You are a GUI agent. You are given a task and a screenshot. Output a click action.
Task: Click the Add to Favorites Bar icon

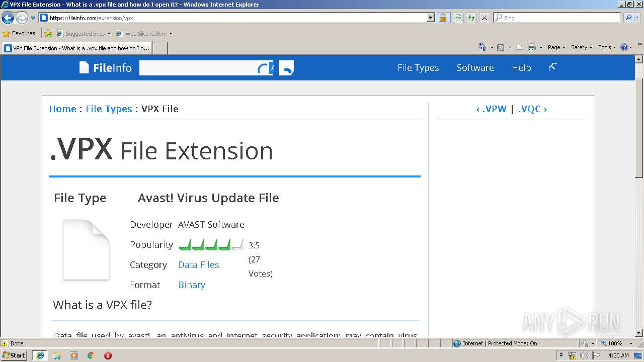tap(48, 34)
